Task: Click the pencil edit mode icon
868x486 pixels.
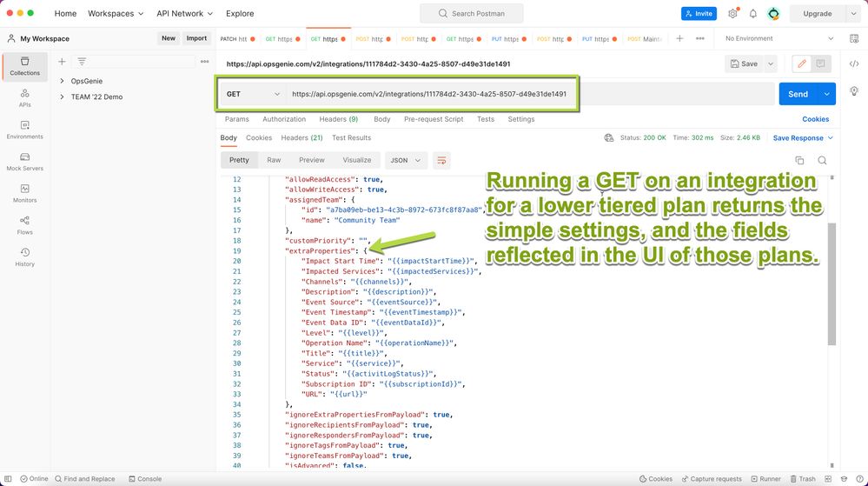Action: pos(802,63)
